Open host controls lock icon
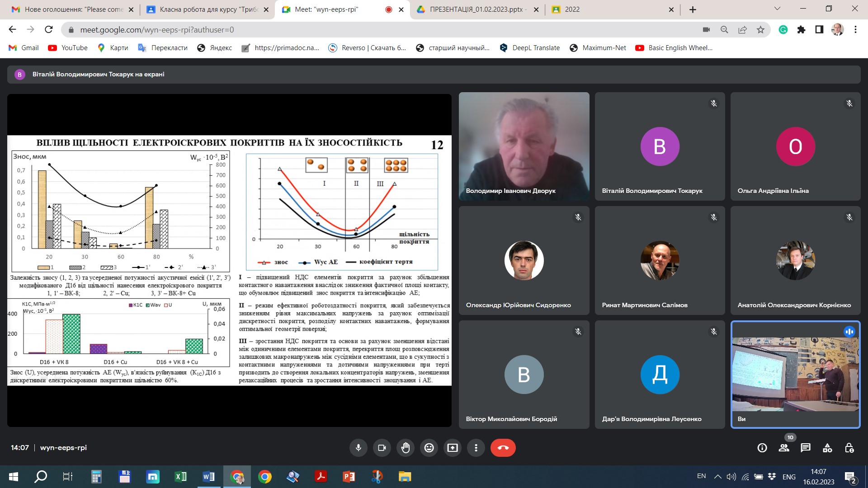The image size is (868, 488). tap(849, 448)
